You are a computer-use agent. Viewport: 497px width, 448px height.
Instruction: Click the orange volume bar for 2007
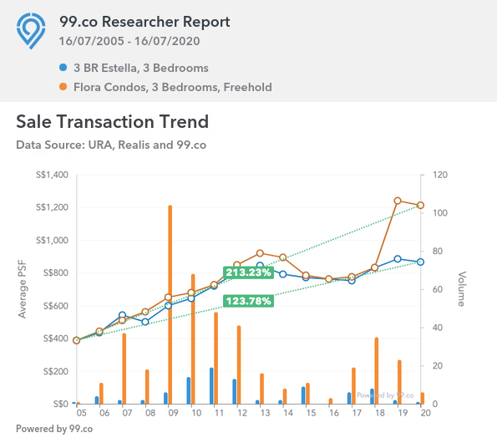[x=124, y=369]
